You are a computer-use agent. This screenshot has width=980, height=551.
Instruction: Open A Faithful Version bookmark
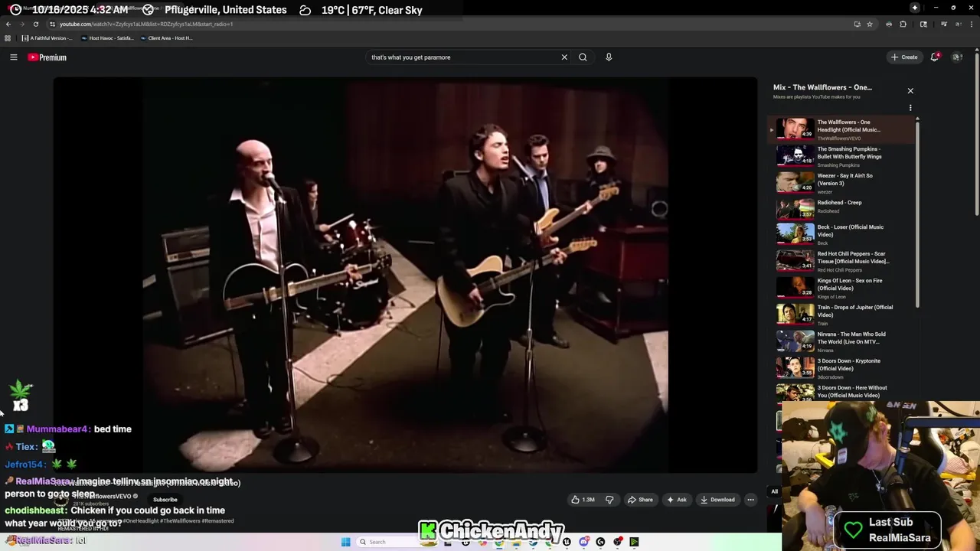click(47, 38)
